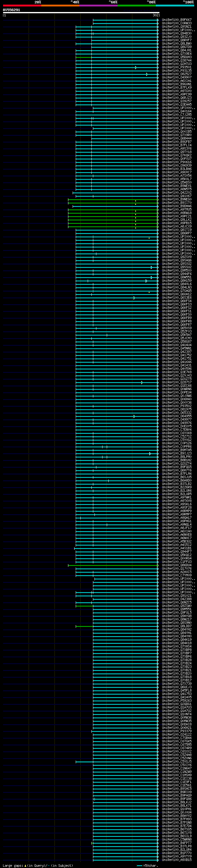Select hit label UniRef100_A6XIA1
Screen dimensions: 197x868
177,81
